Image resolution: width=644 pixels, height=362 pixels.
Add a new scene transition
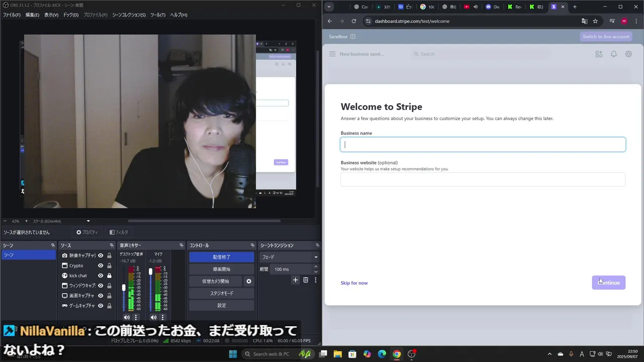coord(295,280)
